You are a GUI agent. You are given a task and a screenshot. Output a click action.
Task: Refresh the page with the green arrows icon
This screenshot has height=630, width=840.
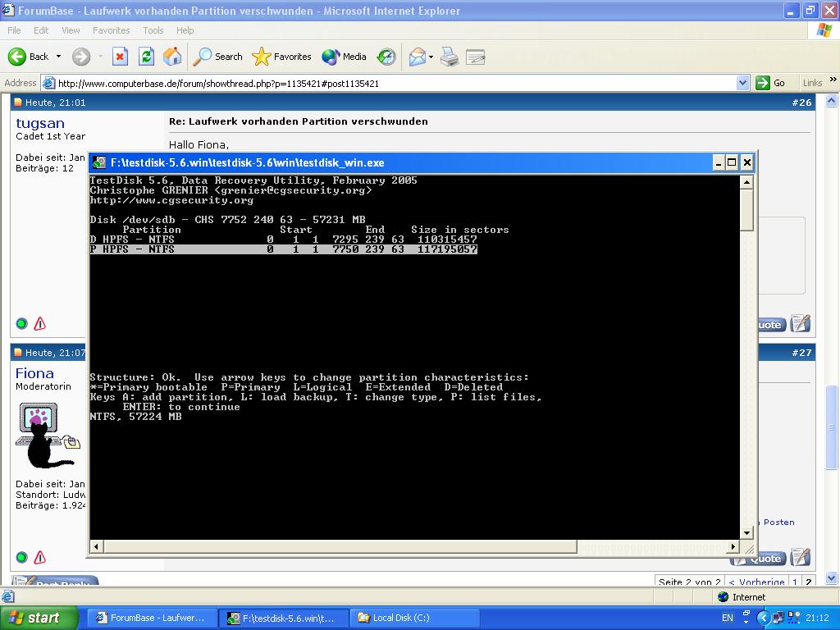(x=146, y=57)
